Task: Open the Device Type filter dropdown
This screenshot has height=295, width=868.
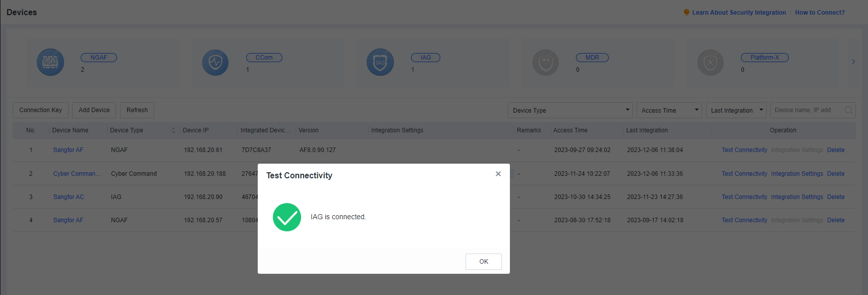Action: [x=570, y=110]
